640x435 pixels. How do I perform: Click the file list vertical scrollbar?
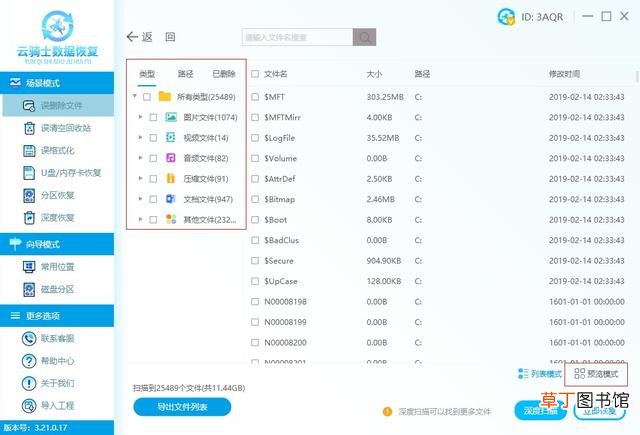pyautogui.click(x=637, y=76)
